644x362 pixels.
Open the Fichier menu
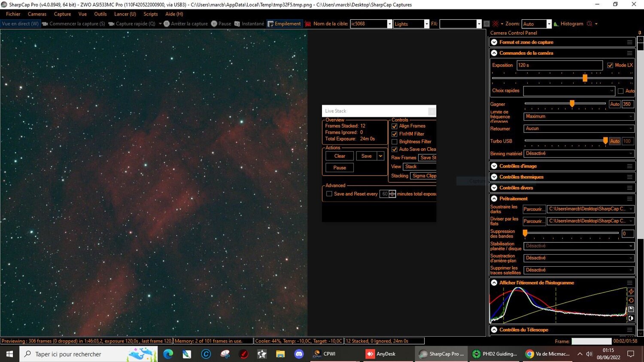point(13,14)
